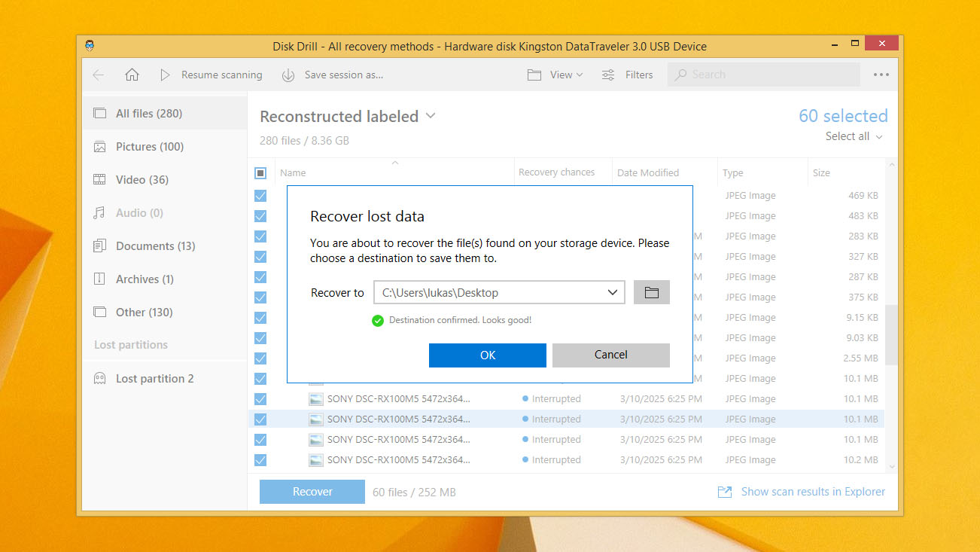The image size is (980, 552).
Task: Show scan results in Explorer
Action: pos(812,491)
